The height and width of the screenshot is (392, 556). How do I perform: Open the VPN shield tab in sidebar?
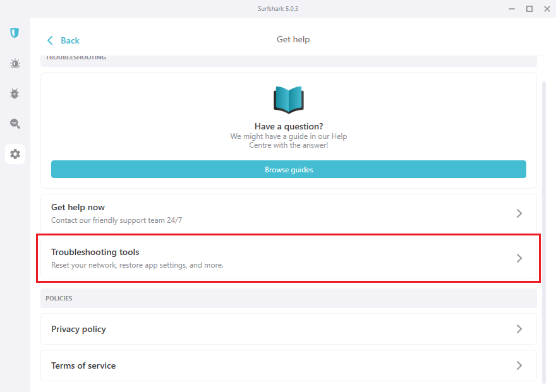15,33
